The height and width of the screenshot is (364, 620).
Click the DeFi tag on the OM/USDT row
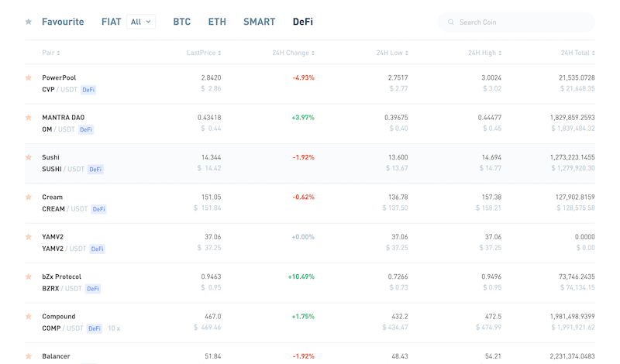tap(86, 129)
